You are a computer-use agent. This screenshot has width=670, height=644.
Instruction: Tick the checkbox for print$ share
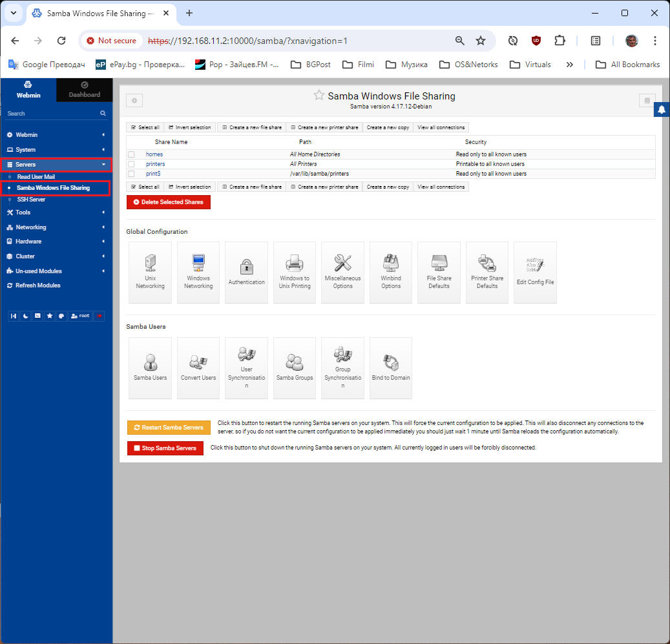132,174
